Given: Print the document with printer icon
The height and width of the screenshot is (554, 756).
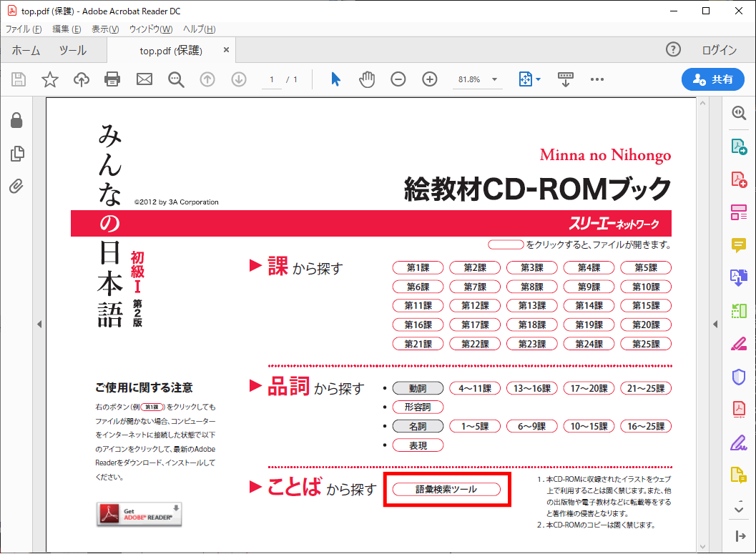Looking at the screenshot, I should (112, 79).
